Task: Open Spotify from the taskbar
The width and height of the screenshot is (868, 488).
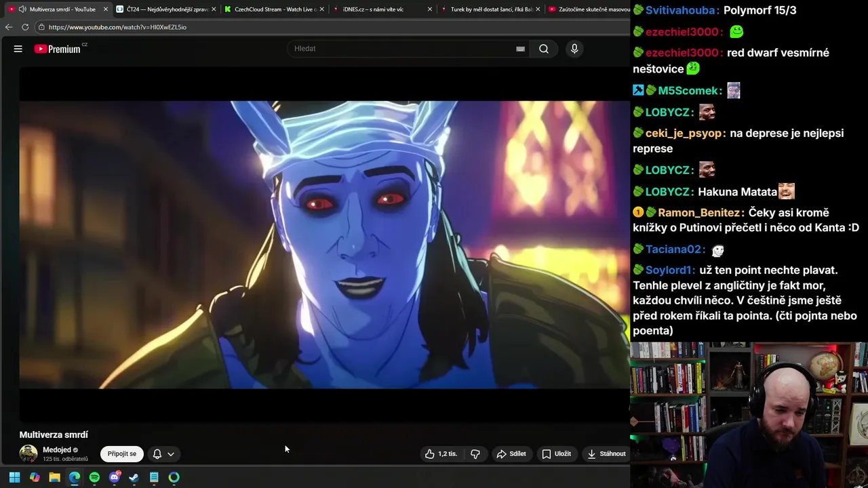Action: coord(94,477)
